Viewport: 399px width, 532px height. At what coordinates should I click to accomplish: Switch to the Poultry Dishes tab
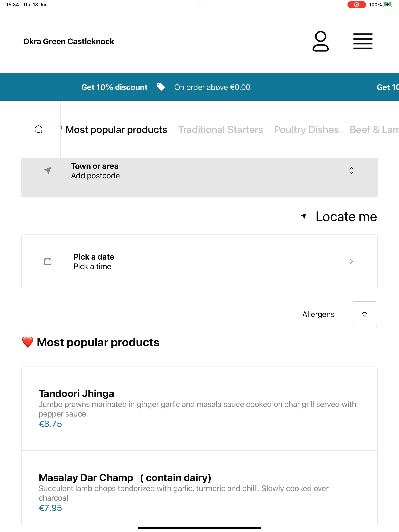click(x=306, y=130)
